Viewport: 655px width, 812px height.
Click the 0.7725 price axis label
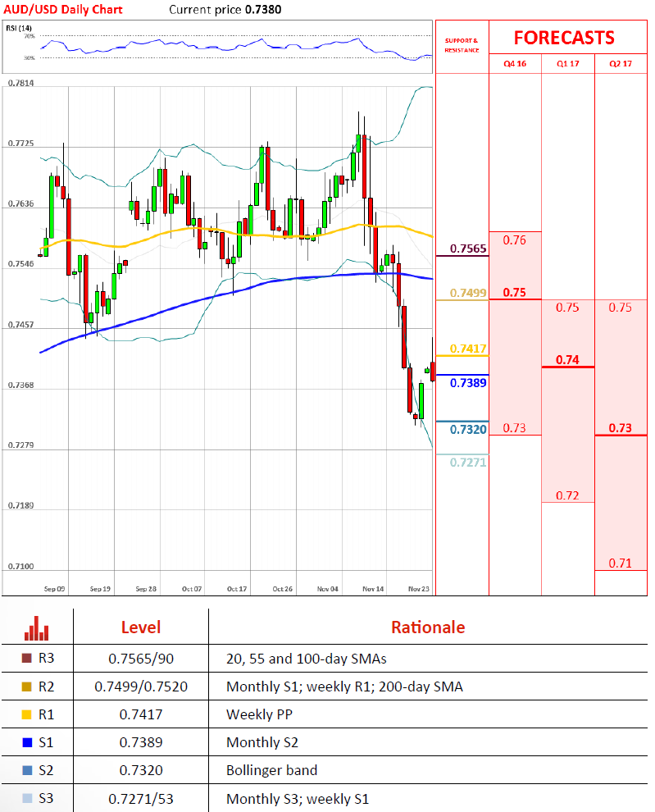[20, 144]
